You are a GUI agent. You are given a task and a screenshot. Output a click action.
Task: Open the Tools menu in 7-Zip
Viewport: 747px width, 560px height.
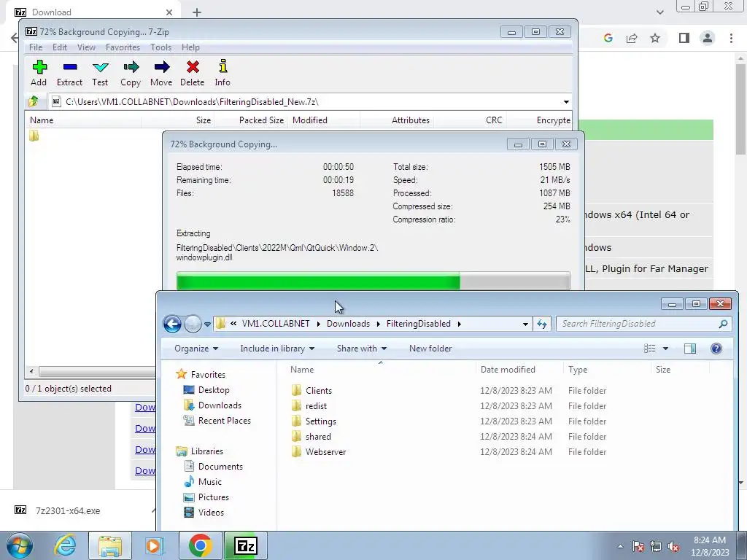pyautogui.click(x=161, y=47)
